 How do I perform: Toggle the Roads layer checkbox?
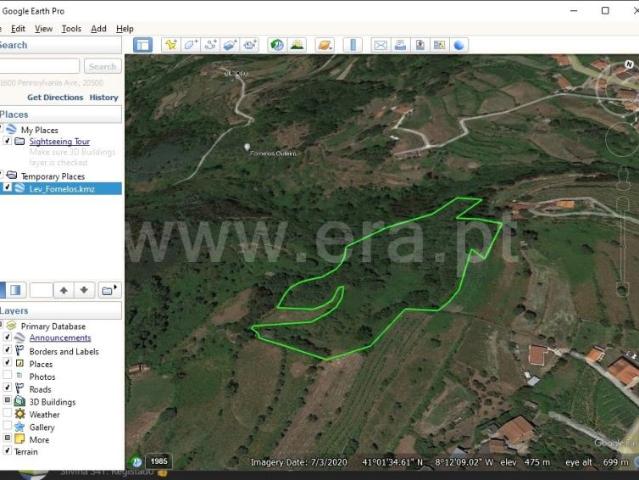[x=7, y=388]
